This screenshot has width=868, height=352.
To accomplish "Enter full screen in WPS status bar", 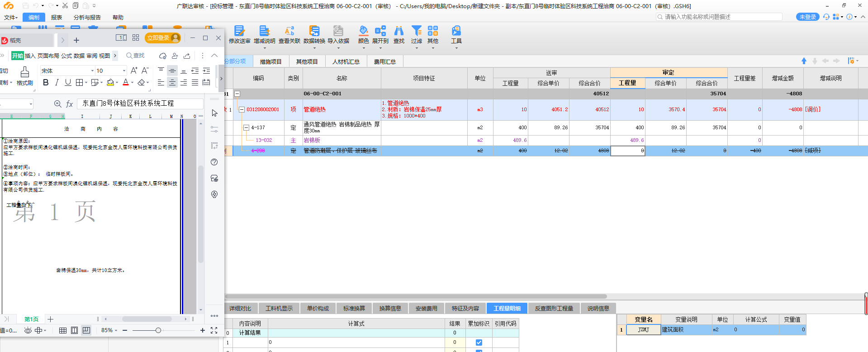I will tap(214, 330).
